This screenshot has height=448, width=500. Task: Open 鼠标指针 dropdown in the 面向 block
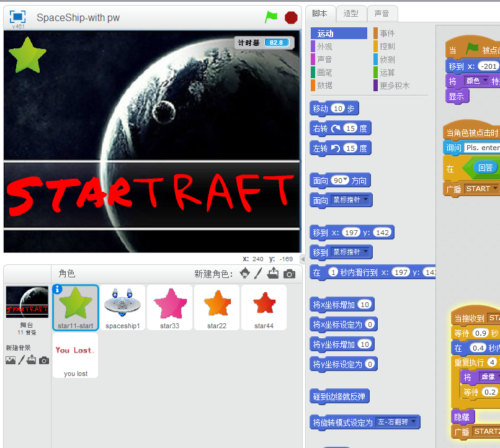tap(349, 200)
